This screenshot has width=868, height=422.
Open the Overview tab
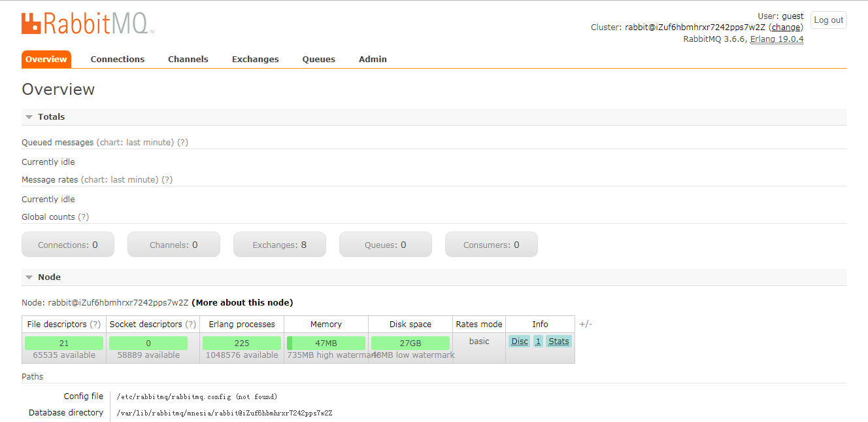pos(46,59)
